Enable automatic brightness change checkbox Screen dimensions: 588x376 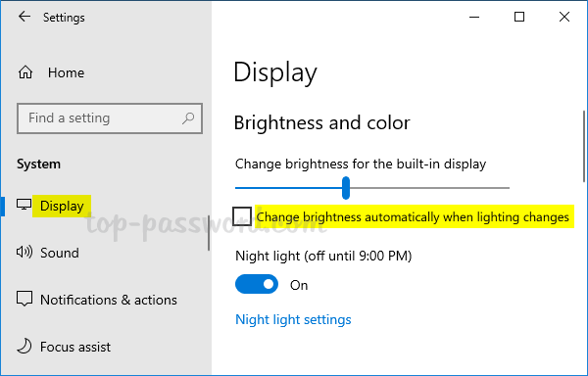(242, 216)
